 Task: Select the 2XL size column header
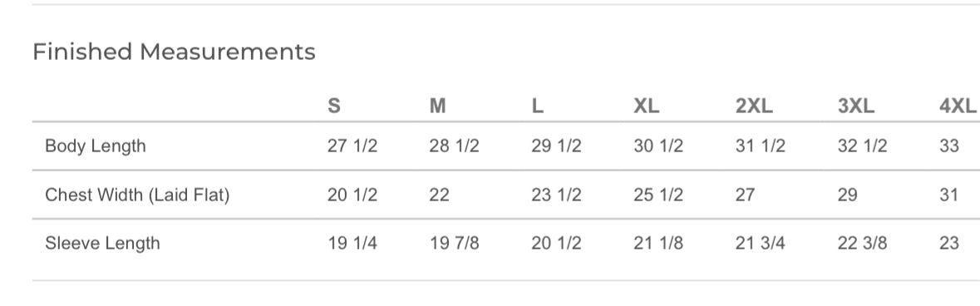click(x=755, y=106)
